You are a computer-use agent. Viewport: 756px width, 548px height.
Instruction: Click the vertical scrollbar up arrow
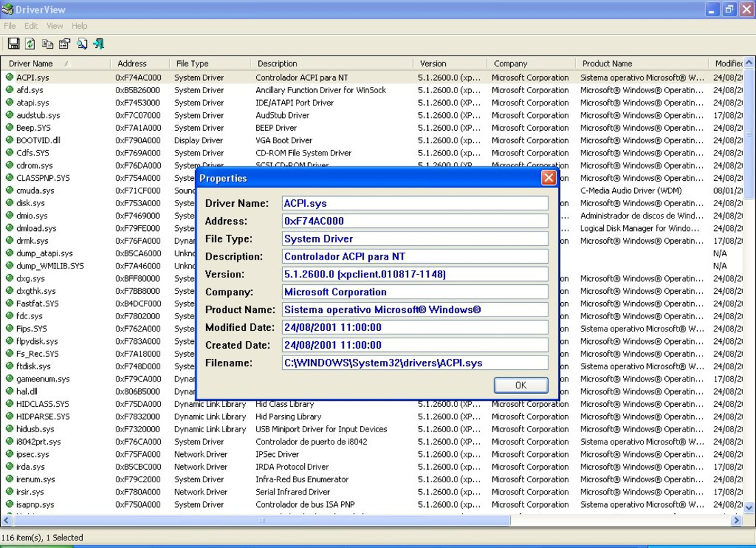748,63
